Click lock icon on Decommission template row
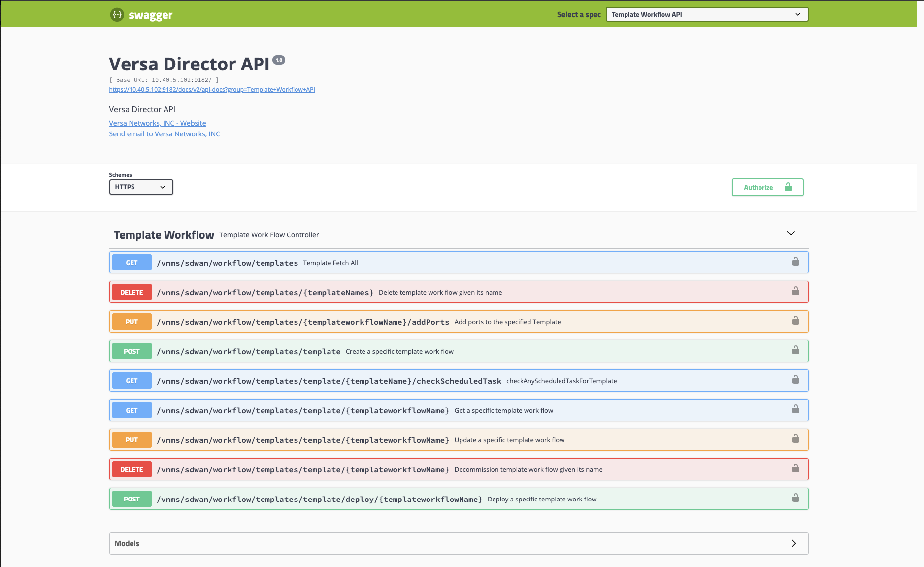The image size is (924, 567). click(795, 468)
